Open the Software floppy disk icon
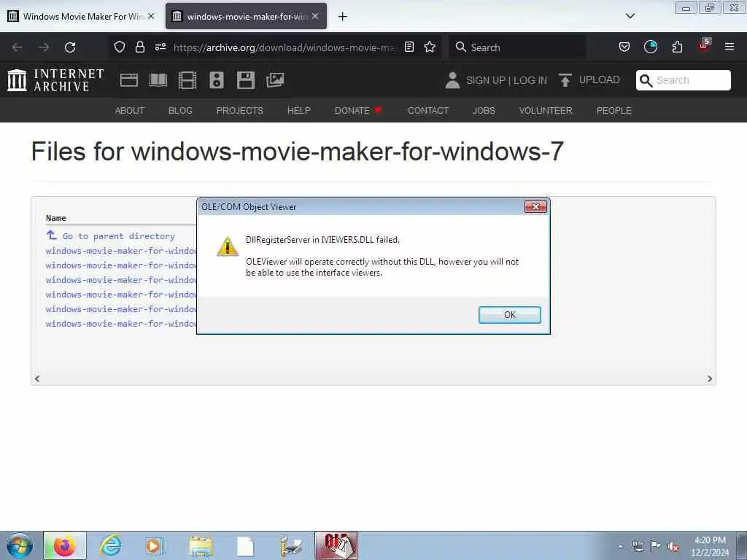This screenshot has width=747, height=560. tap(246, 80)
